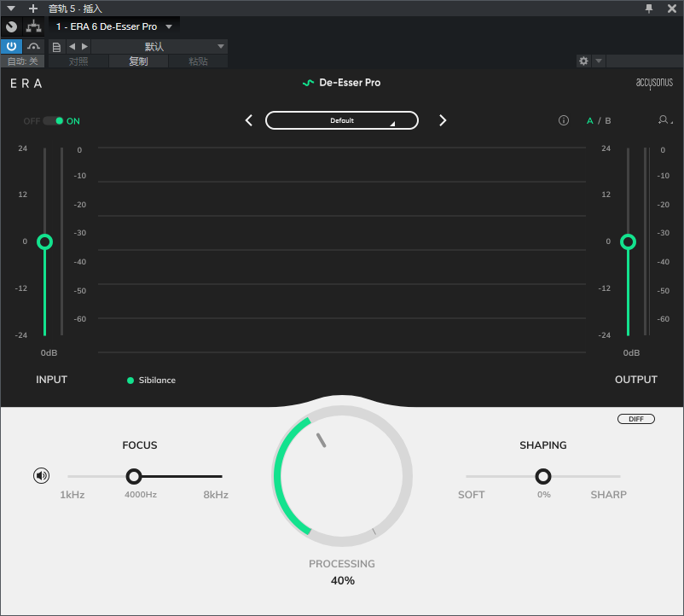Switch the ERA OFF/ON toggle
Image resolution: width=684 pixels, height=616 pixels.
[x=53, y=121]
